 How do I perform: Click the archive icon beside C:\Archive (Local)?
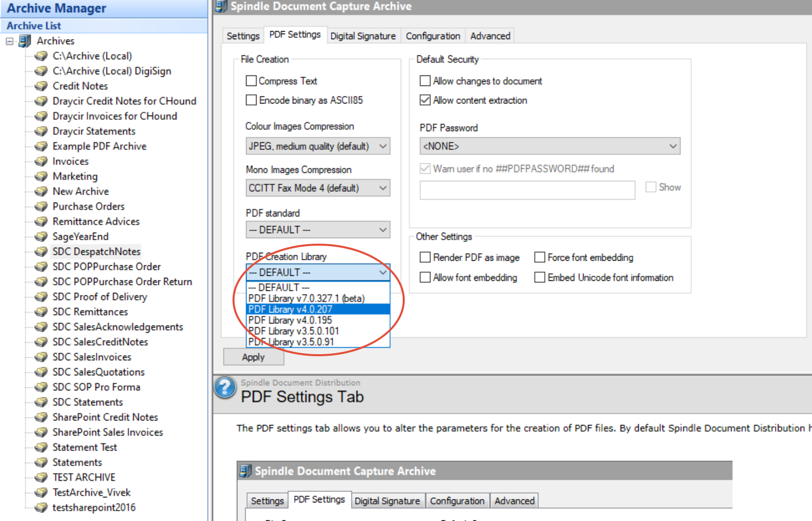[x=41, y=56]
